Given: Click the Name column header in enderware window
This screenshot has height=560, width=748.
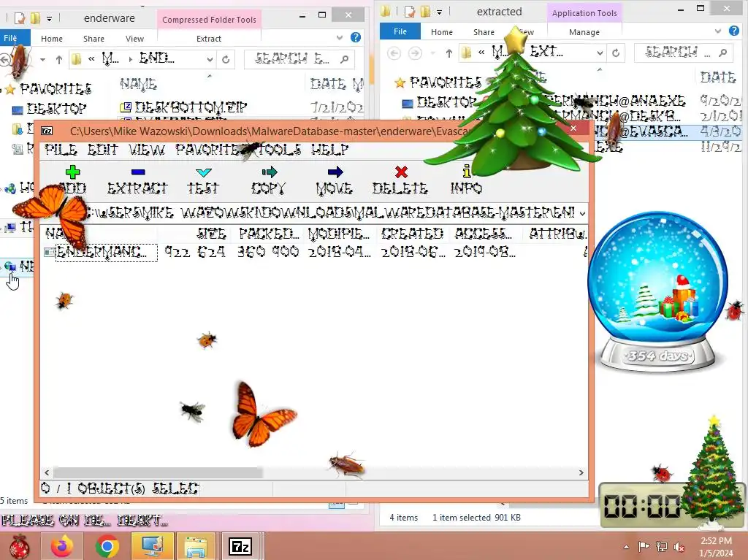Looking at the screenshot, I should click(x=138, y=85).
